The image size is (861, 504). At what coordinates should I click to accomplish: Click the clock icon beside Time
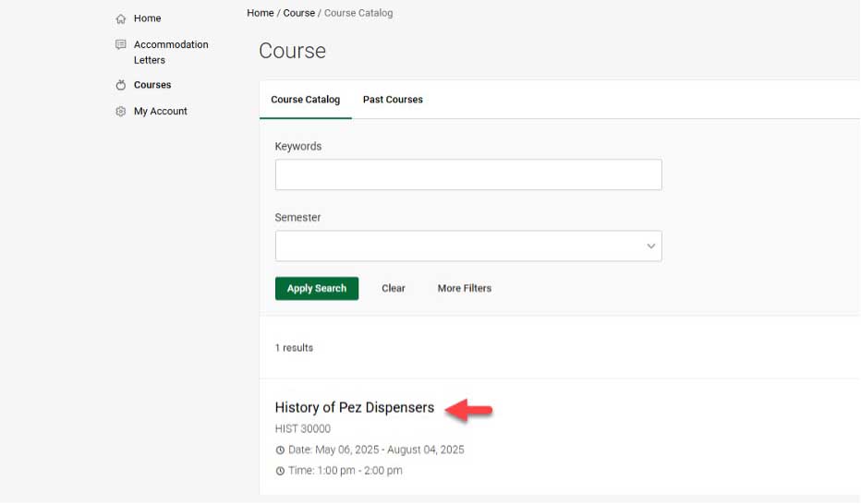coord(280,471)
